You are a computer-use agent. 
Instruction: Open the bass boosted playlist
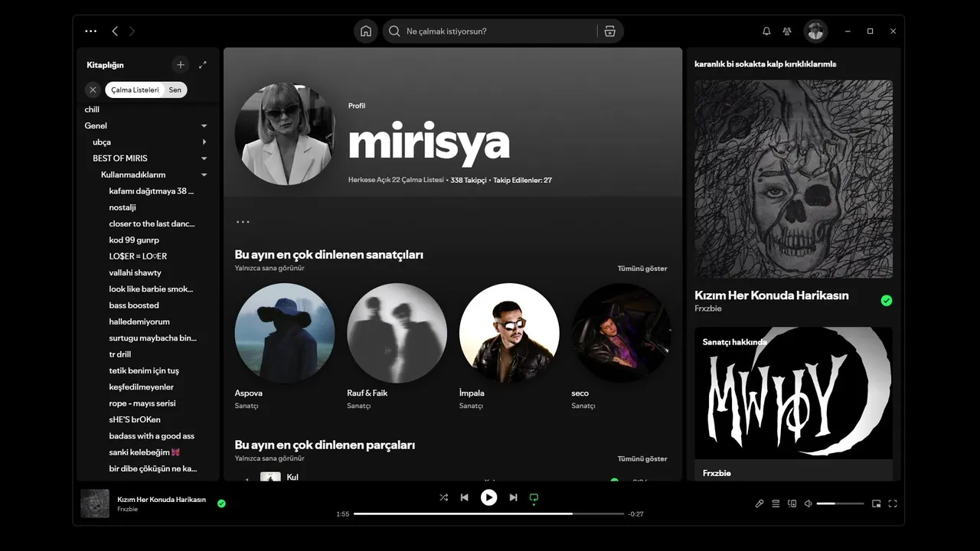click(x=134, y=305)
